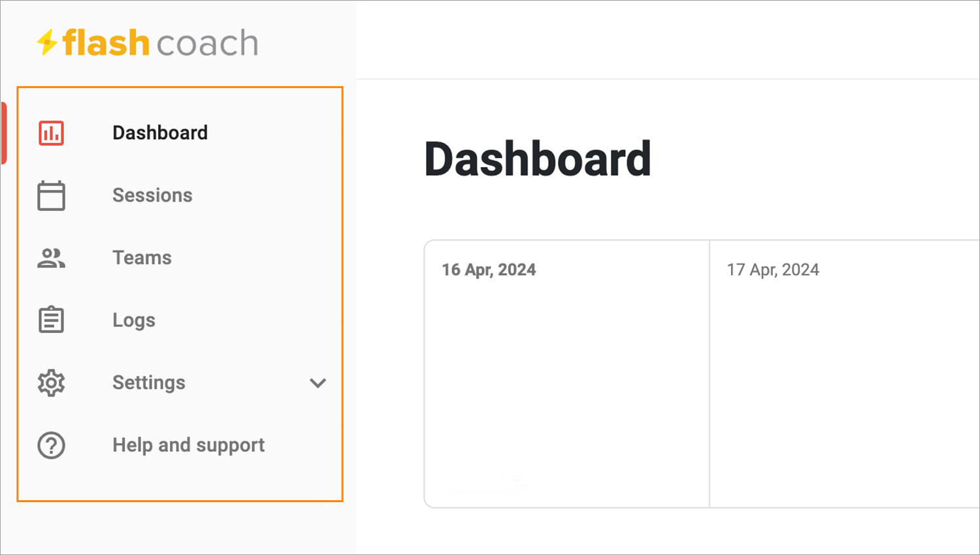Select the 16 Apr, 2024 date label
The height and width of the screenshot is (555, 980).
click(489, 270)
